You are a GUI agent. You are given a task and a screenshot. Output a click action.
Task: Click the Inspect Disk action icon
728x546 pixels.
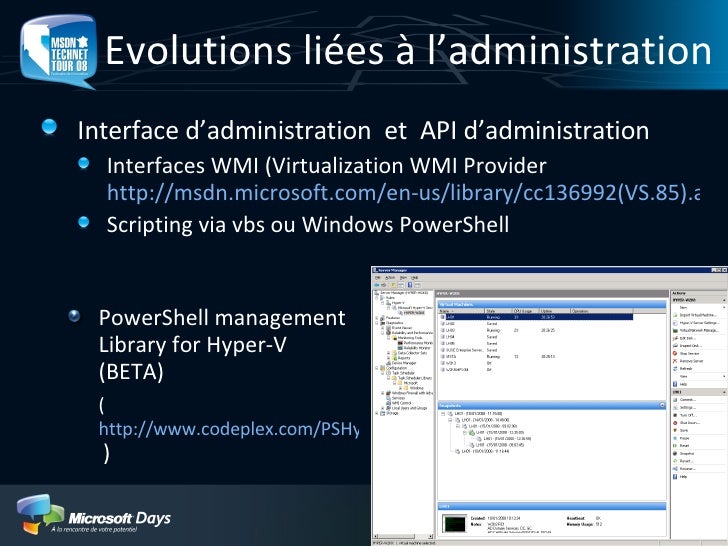pos(676,346)
